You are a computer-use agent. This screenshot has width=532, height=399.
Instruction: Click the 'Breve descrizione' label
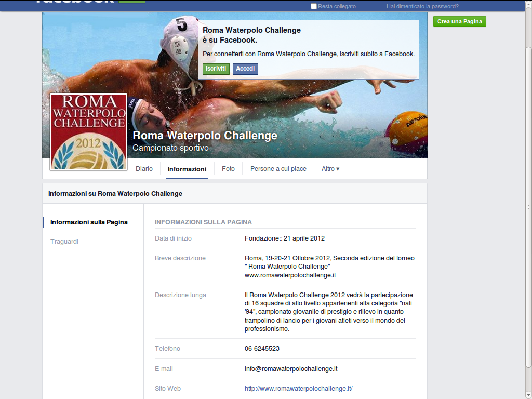(x=180, y=258)
